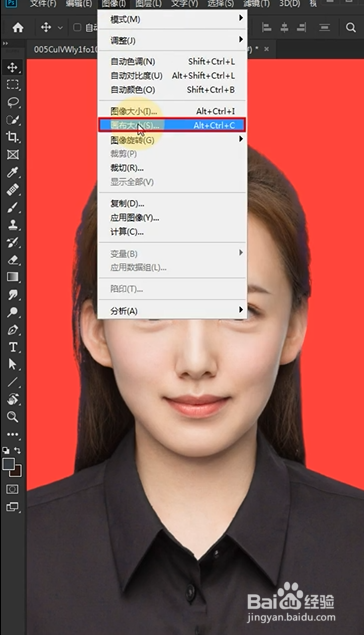Select the Crop tool
This screenshot has width=364, height=635.
(13, 137)
